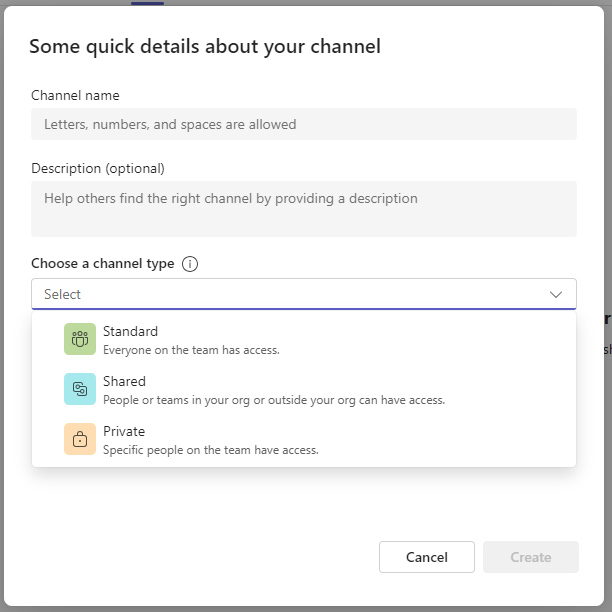This screenshot has width=612, height=612.
Task: Click the "Channel name" label
Action: tap(75, 96)
